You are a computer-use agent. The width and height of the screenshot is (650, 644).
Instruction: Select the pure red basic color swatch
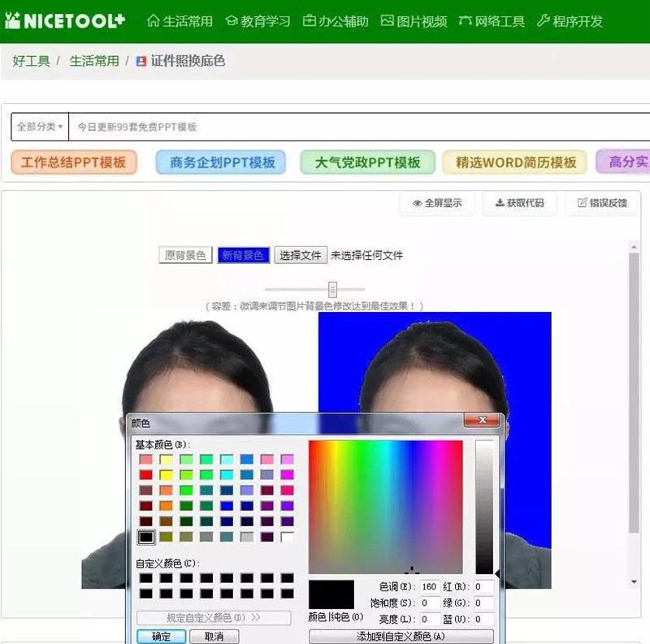coord(145,474)
